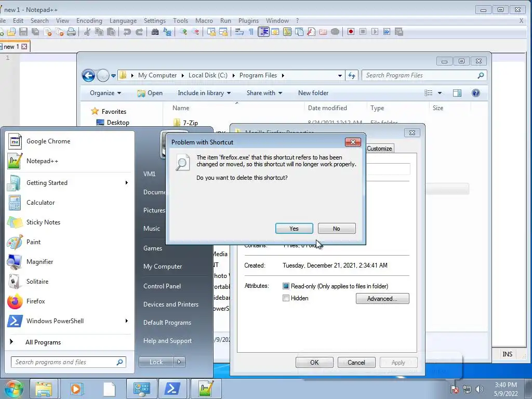Open the Organize dropdown in Explorer
The height and width of the screenshot is (399, 532).
pyautogui.click(x=105, y=93)
